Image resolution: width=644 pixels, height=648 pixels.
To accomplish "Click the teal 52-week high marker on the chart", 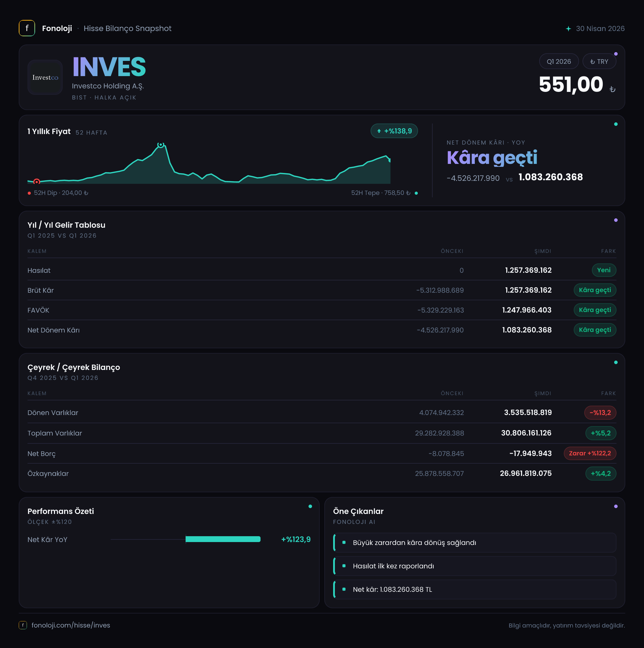I will (x=161, y=145).
